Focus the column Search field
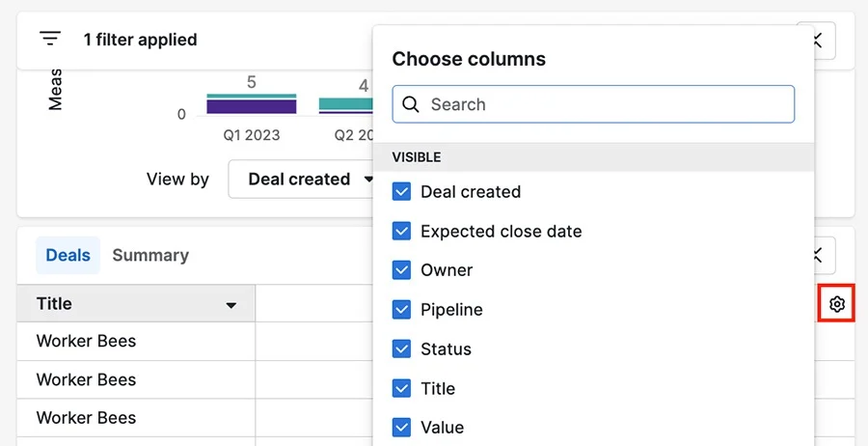Viewport: 868px width, 446px height. 593,104
